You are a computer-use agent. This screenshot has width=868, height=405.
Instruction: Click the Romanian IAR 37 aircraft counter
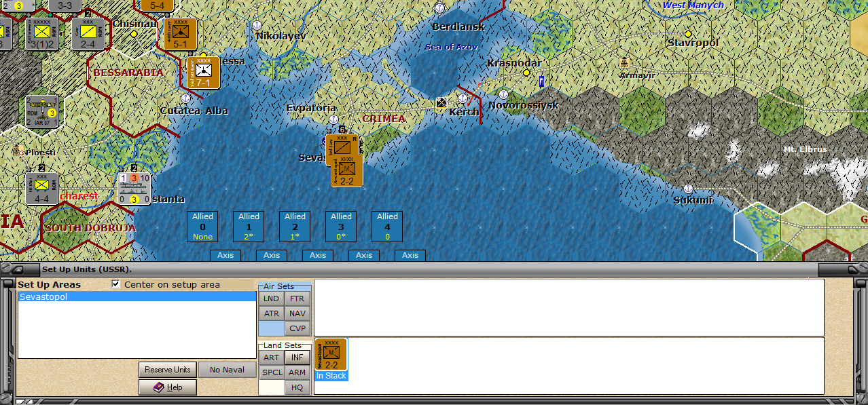41,111
